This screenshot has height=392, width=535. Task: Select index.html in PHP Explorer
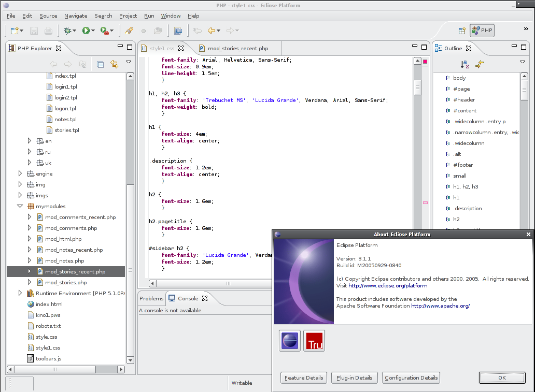(x=49, y=304)
